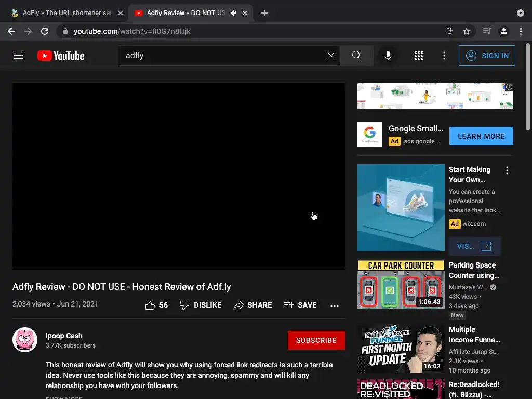Bookmark this page with the star

coord(467,31)
